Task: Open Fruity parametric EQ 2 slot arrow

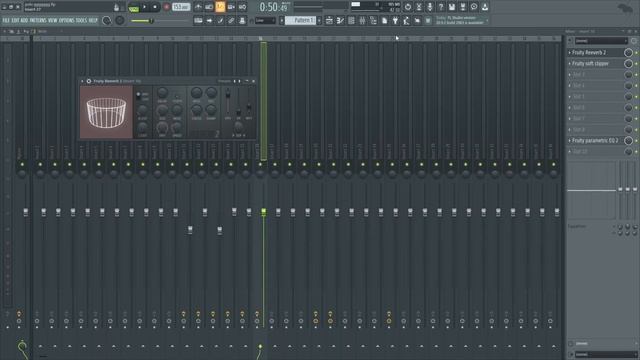Action: [570, 140]
